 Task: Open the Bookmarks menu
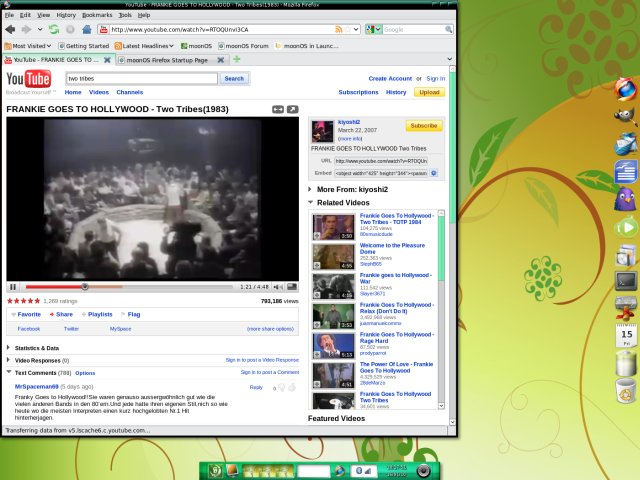point(97,15)
